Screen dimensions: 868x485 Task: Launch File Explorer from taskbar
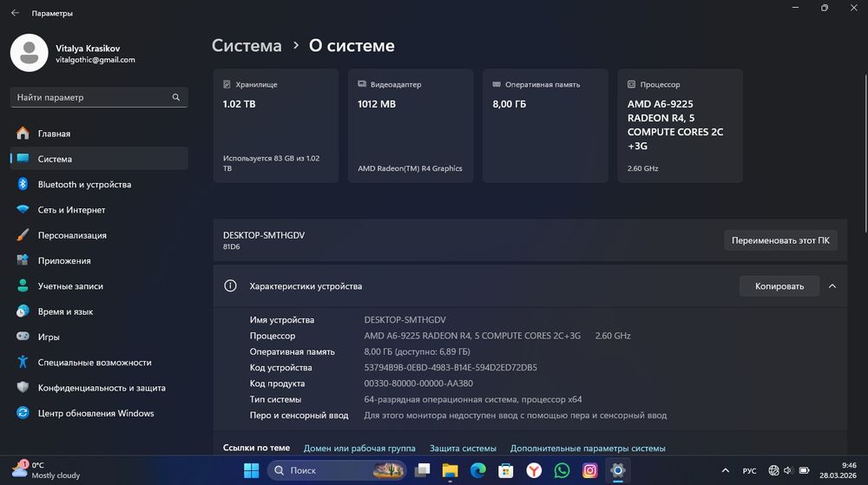pyautogui.click(x=450, y=470)
